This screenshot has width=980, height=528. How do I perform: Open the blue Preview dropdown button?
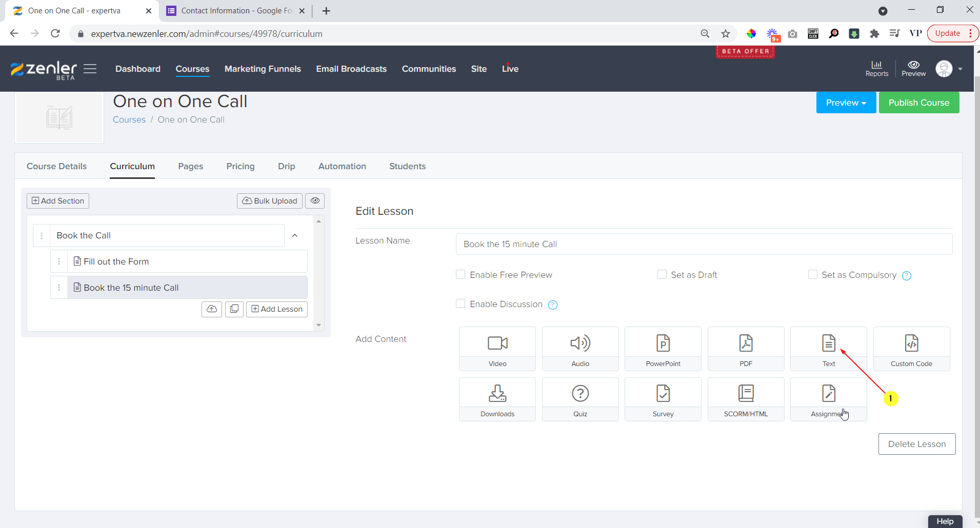846,103
